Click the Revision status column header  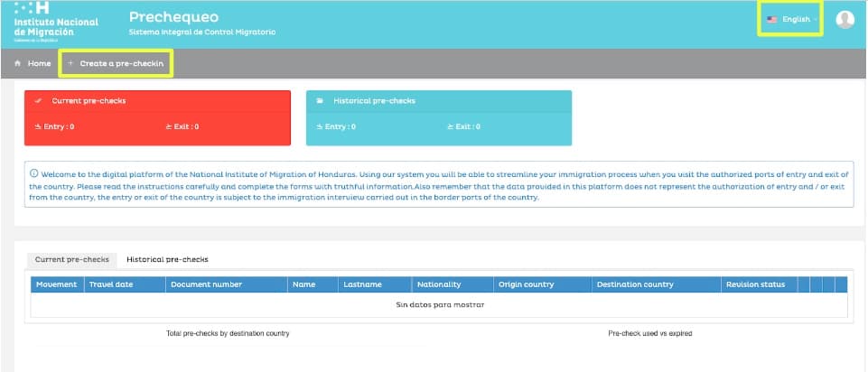(x=755, y=284)
